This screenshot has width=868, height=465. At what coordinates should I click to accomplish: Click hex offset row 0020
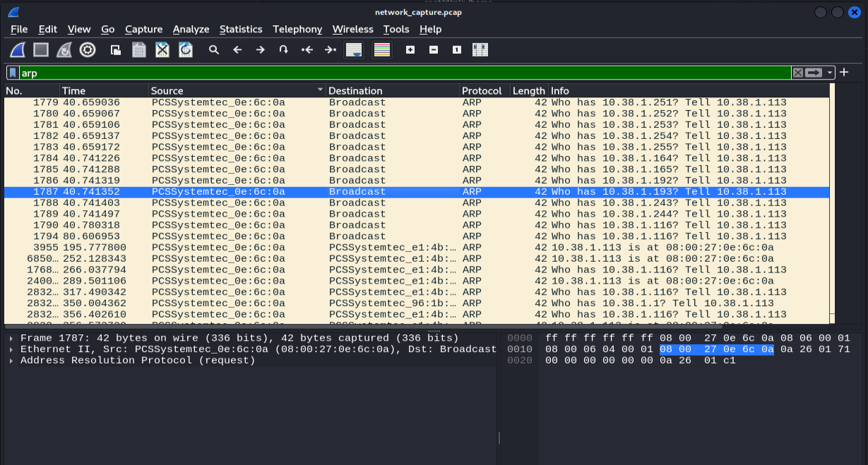519,361
